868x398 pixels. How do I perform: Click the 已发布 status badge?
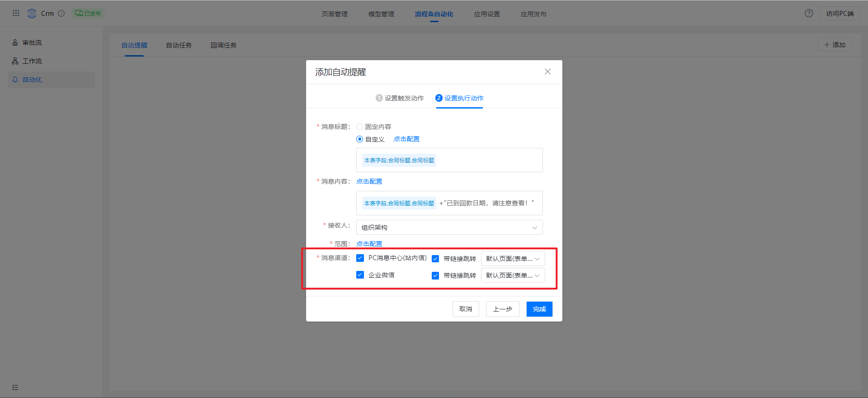(x=88, y=14)
